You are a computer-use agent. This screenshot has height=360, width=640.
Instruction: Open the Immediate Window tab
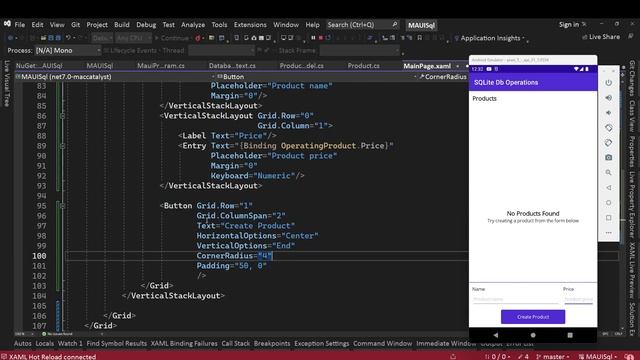446,344
